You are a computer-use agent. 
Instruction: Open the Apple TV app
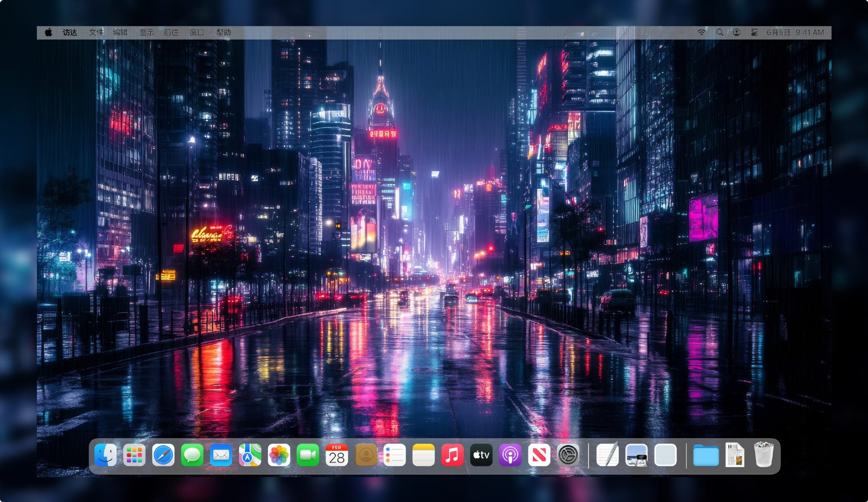[x=482, y=456]
